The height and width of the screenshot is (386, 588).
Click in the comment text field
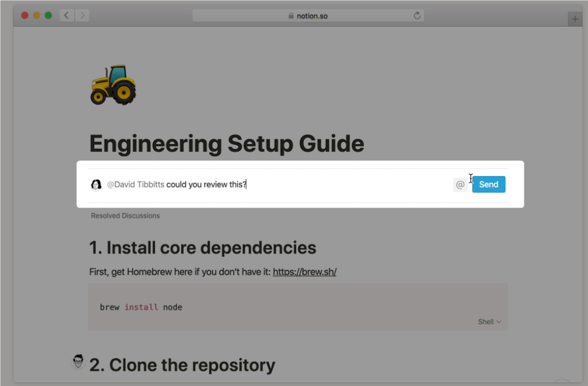[x=278, y=185]
